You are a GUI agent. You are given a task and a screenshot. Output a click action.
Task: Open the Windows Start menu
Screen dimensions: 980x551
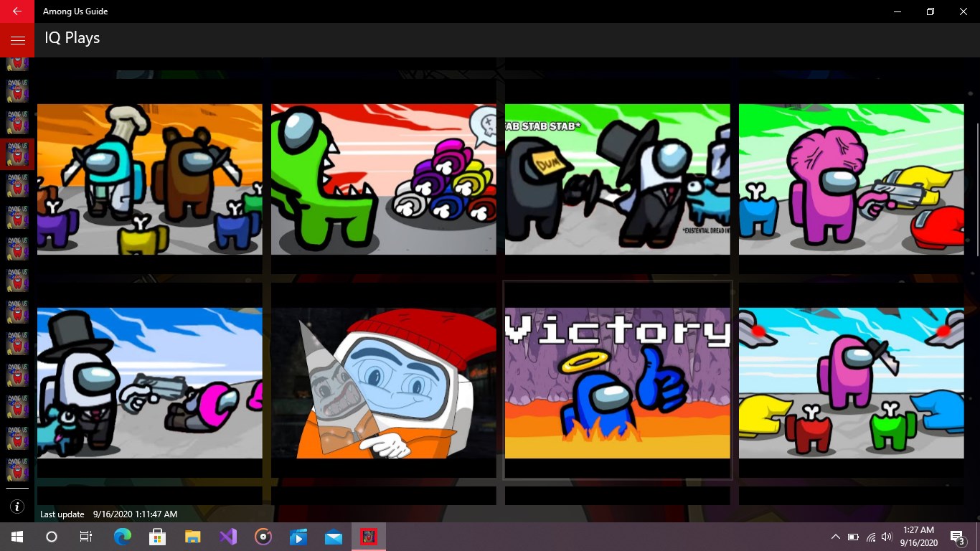(x=17, y=537)
